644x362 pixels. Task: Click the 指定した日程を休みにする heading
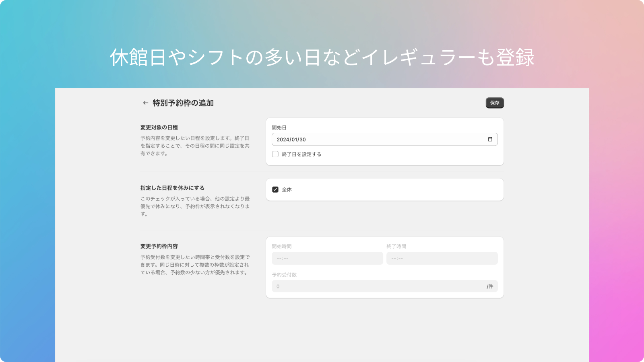point(172,188)
